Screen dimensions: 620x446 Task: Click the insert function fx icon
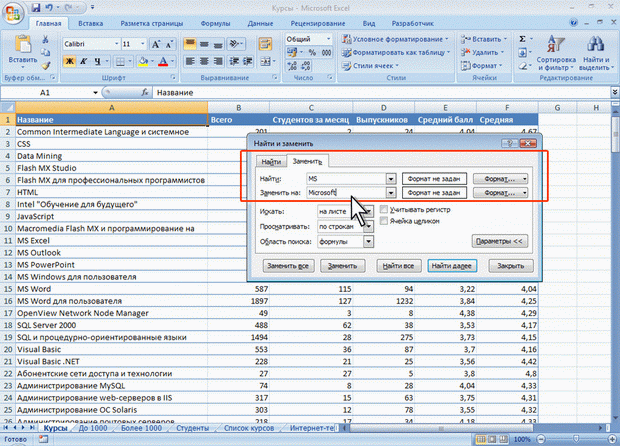click(145, 93)
